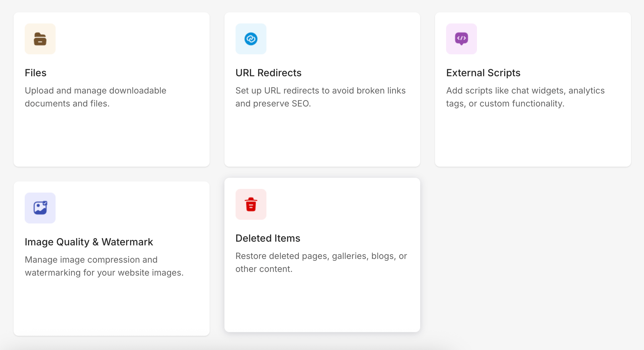Click the red Deleted Items trash icon
Image resolution: width=644 pixels, height=350 pixels.
click(251, 204)
